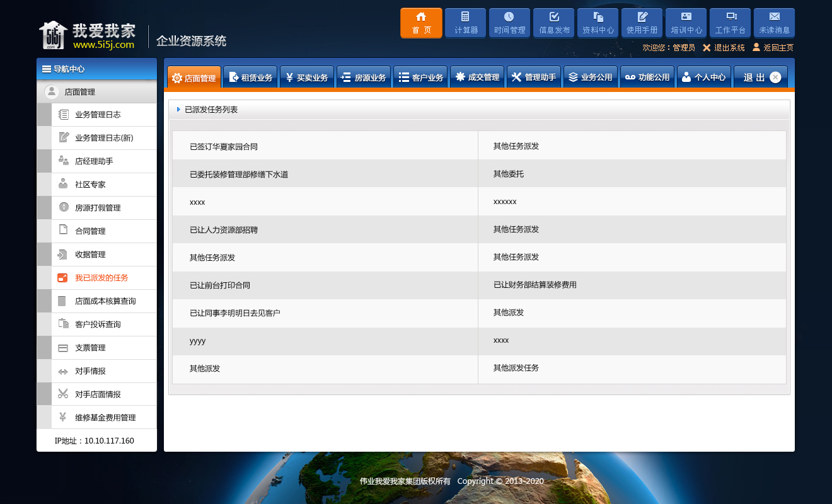The height and width of the screenshot is (504, 832).
Task: Open 合同管理 in sidebar
Action: tap(96, 231)
